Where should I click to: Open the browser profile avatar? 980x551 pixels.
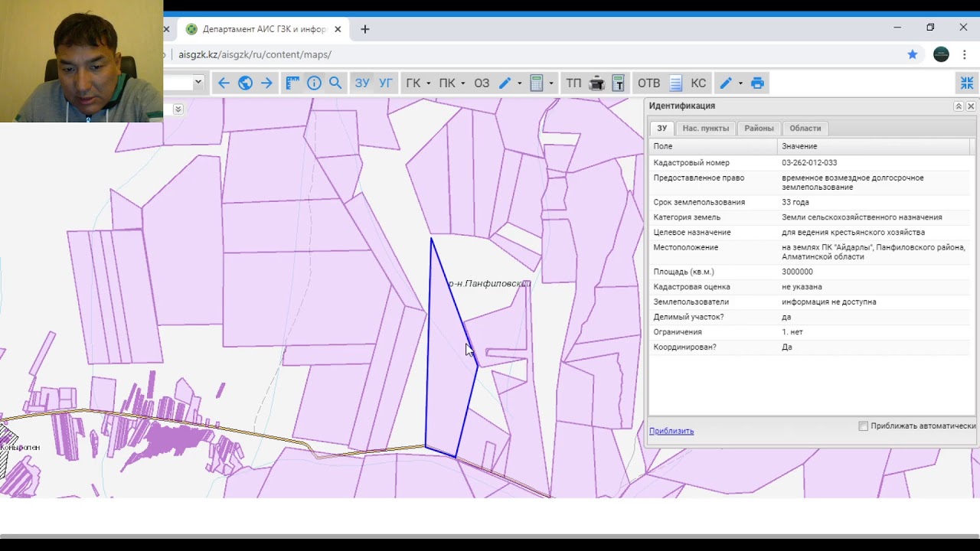942,54
